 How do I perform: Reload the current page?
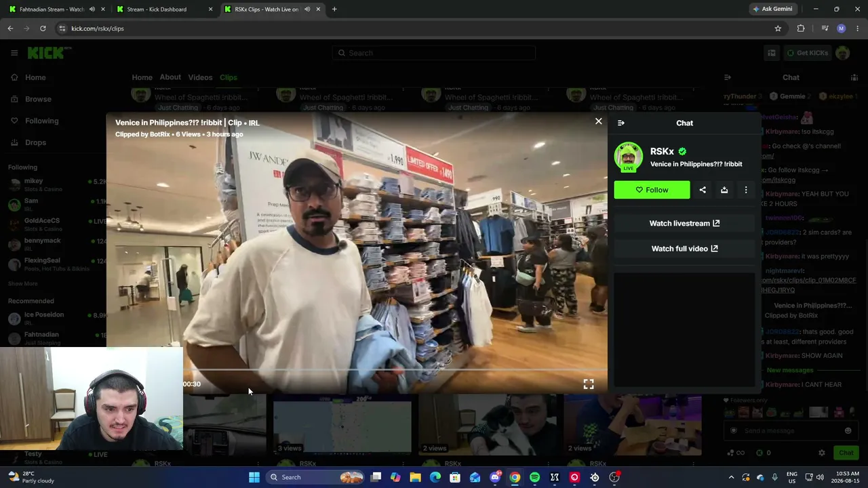click(x=43, y=28)
